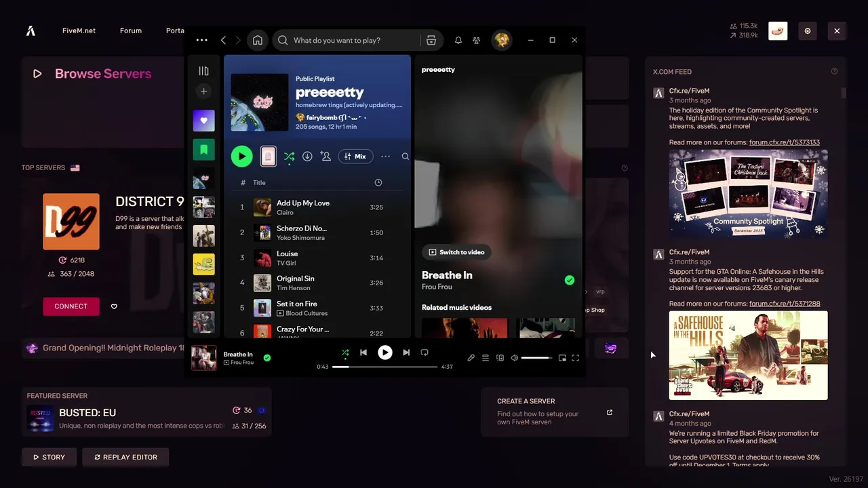This screenshot has width=868, height=488.
Task: Click the song progress bar
Action: [384, 367]
